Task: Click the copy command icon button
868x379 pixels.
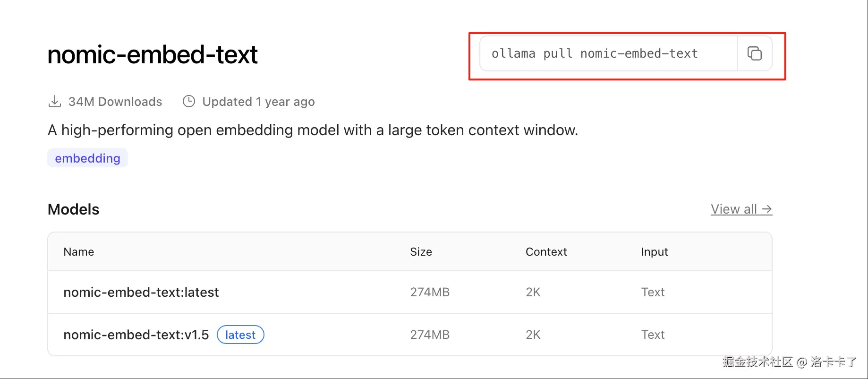Action: pyautogui.click(x=754, y=53)
